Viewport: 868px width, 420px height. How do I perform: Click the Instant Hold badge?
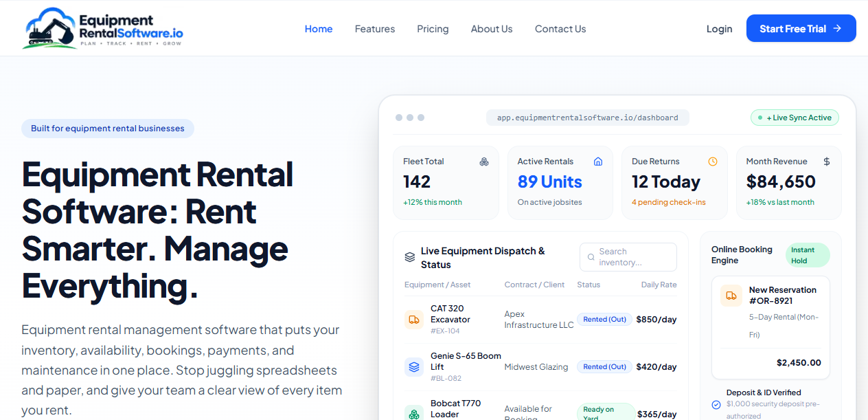(808, 255)
